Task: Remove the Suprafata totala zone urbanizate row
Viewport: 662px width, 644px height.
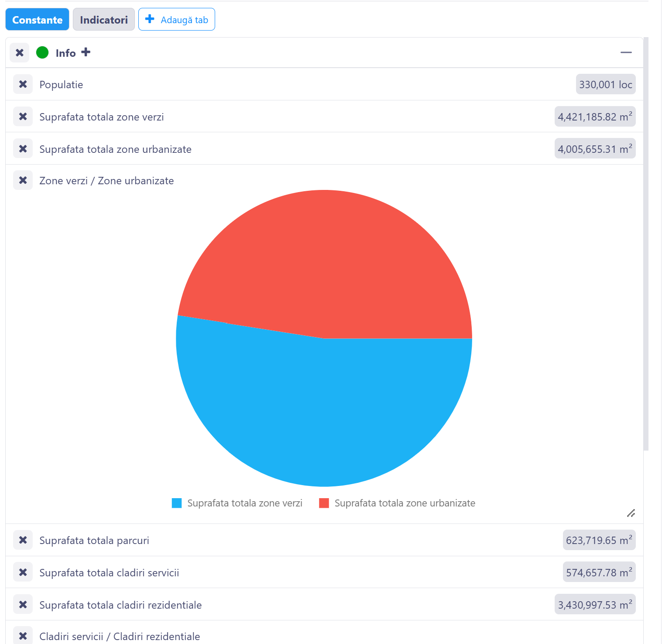Action: click(23, 149)
